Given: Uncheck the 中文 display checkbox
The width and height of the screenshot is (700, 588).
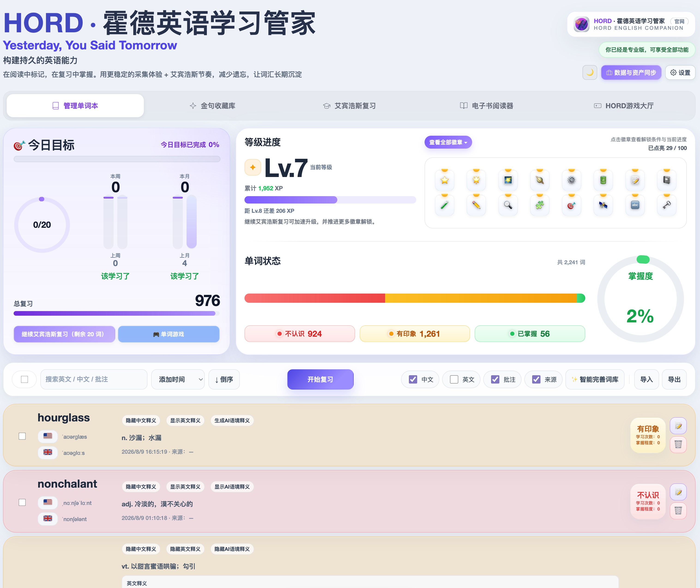Looking at the screenshot, I should coord(413,379).
